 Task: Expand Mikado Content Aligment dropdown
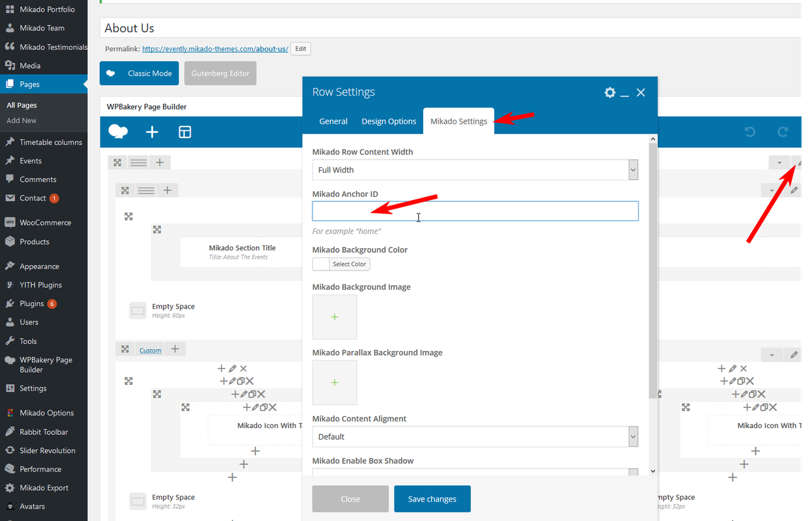coord(475,436)
